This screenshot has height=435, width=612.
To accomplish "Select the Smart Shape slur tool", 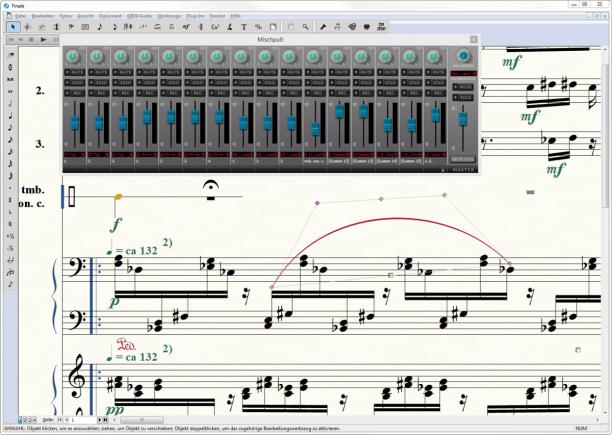I will (x=157, y=27).
